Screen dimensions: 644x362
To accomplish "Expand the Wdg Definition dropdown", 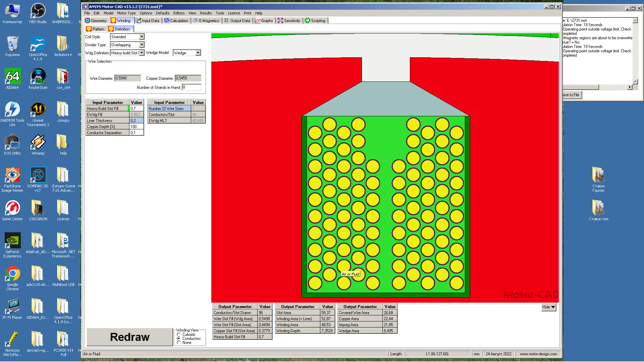I will click(x=142, y=53).
